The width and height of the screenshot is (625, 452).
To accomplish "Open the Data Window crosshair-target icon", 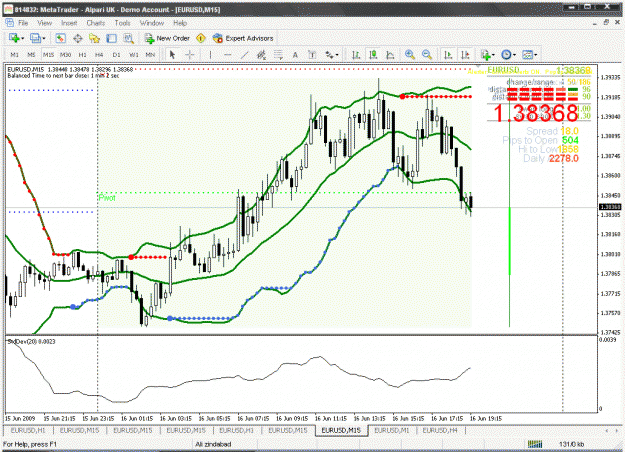I will pos(78,38).
